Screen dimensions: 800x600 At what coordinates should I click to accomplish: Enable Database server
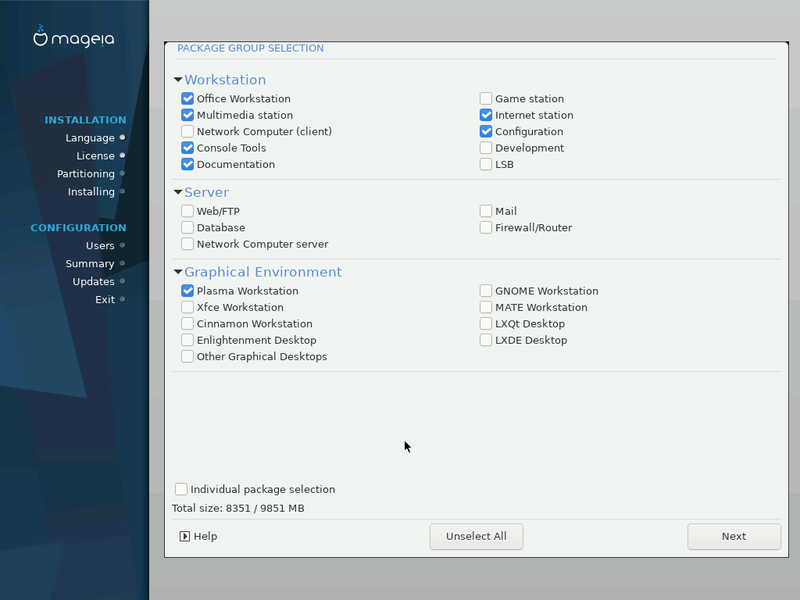pyautogui.click(x=187, y=228)
